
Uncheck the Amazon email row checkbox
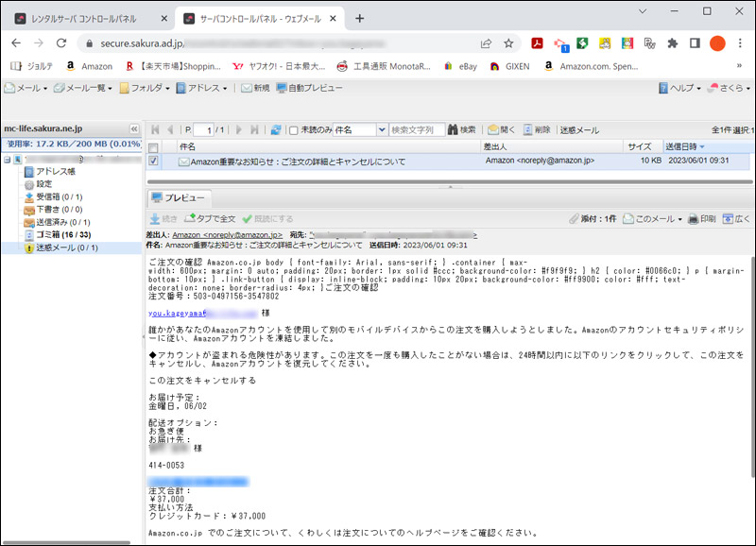click(153, 162)
